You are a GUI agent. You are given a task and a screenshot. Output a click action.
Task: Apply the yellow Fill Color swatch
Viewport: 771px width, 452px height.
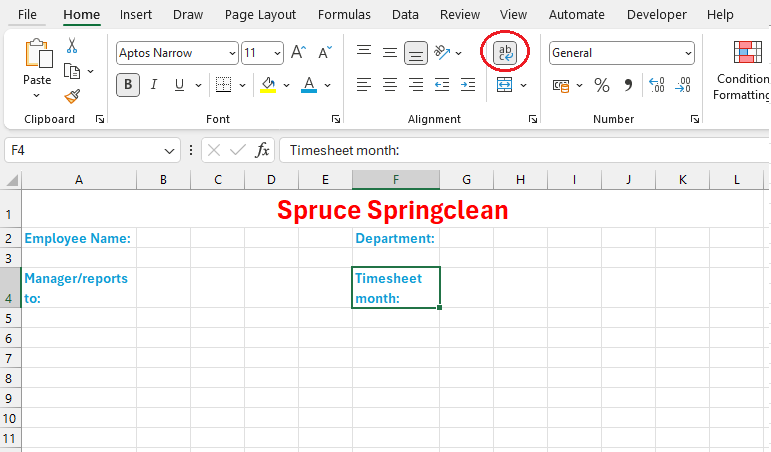point(267,86)
